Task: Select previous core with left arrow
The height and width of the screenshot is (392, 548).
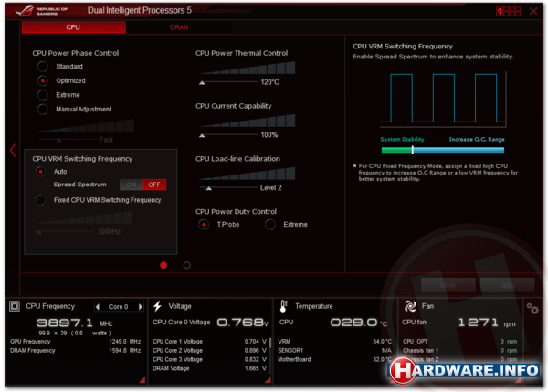Action: [x=98, y=307]
